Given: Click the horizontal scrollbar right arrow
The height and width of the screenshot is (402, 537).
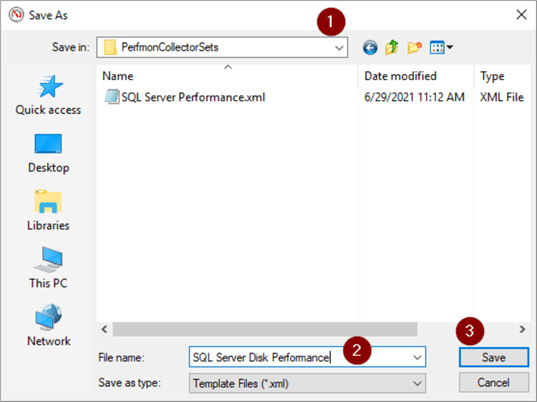Looking at the screenshot, I should pos(522,329).
